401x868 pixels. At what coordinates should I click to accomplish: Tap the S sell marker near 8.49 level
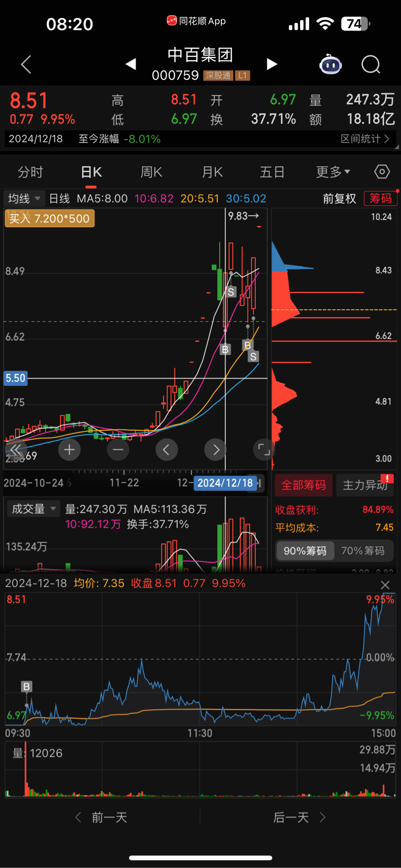pyautogui.click(x=231, y=292)
